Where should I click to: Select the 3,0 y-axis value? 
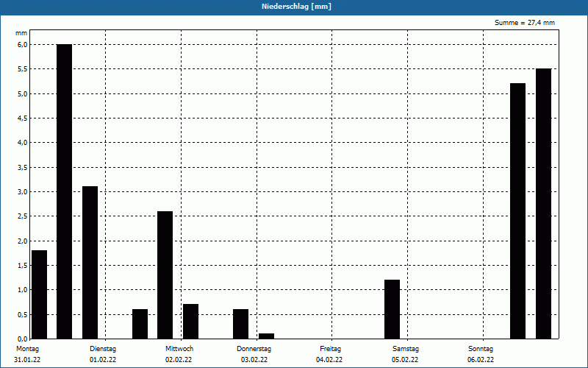[x=23, y=192]
